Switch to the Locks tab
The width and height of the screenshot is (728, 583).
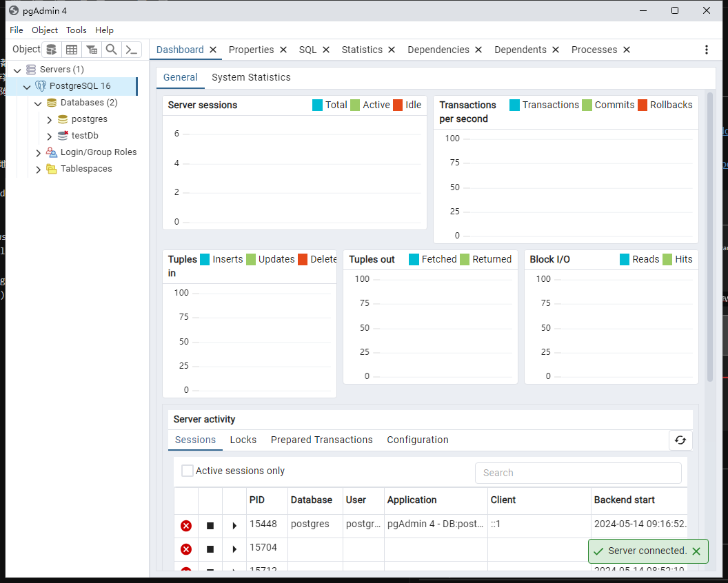[243, 440]
